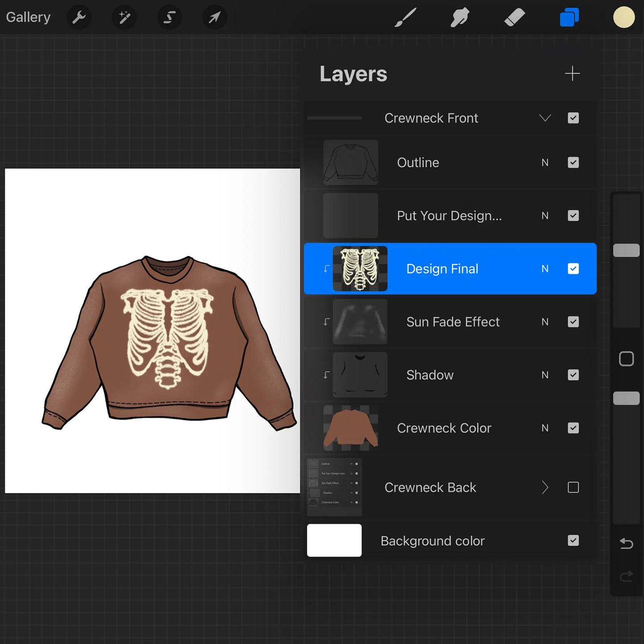Close the Layers panel icon
This screenshot has width=644, height=644.
click(569, 18)
